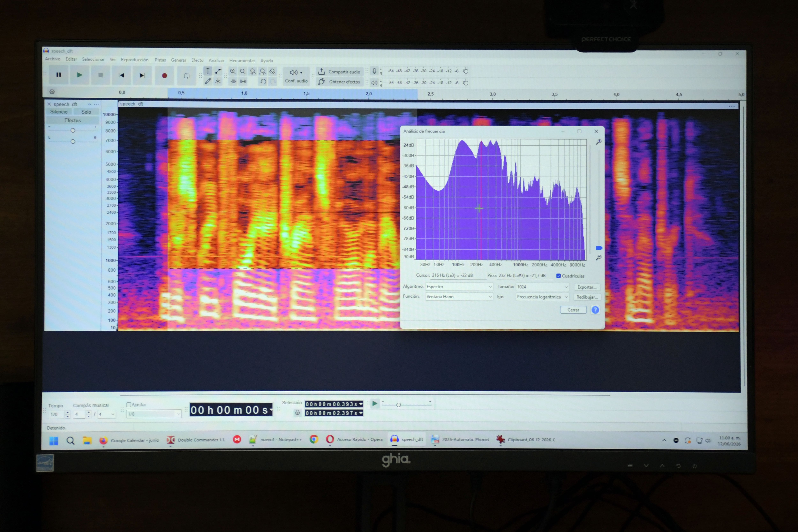
Task: Click the Redibujar... button
Action: (587, 297)
